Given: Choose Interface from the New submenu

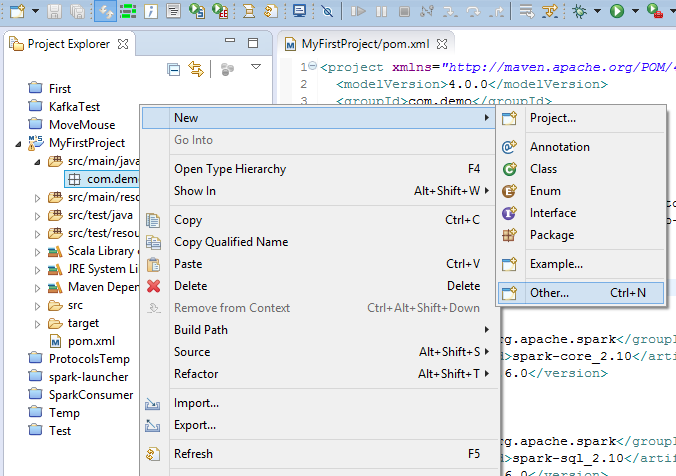Looking at the screenshot, I should [580, 213].
